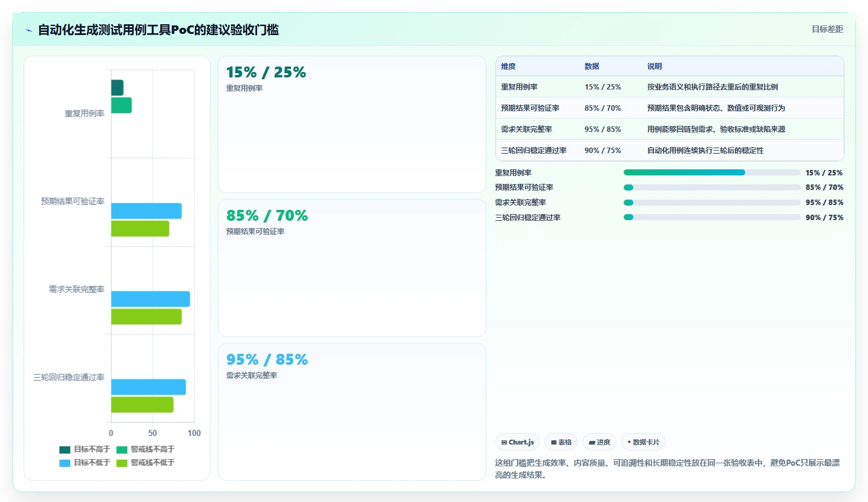868x502 pixels.
Task: Click the 重复用例率 progress bar
Action: click(x=712, y=172)
